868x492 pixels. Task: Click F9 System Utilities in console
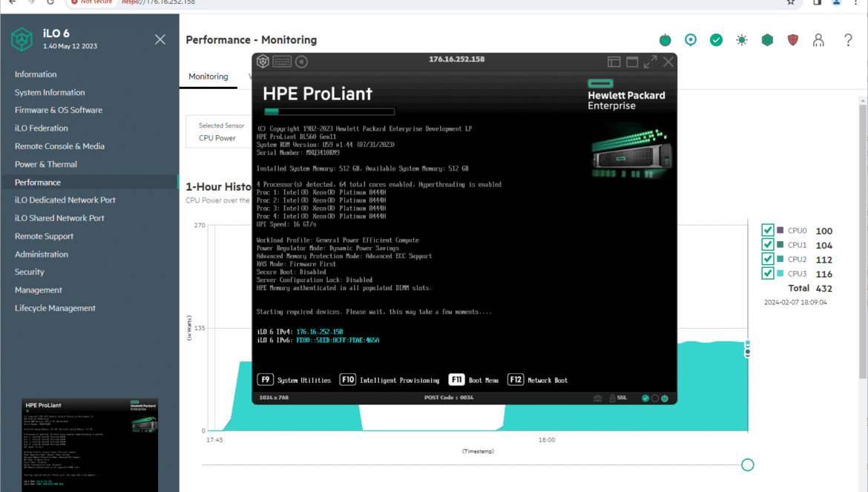pyautogui.click(x=294, y=380)
